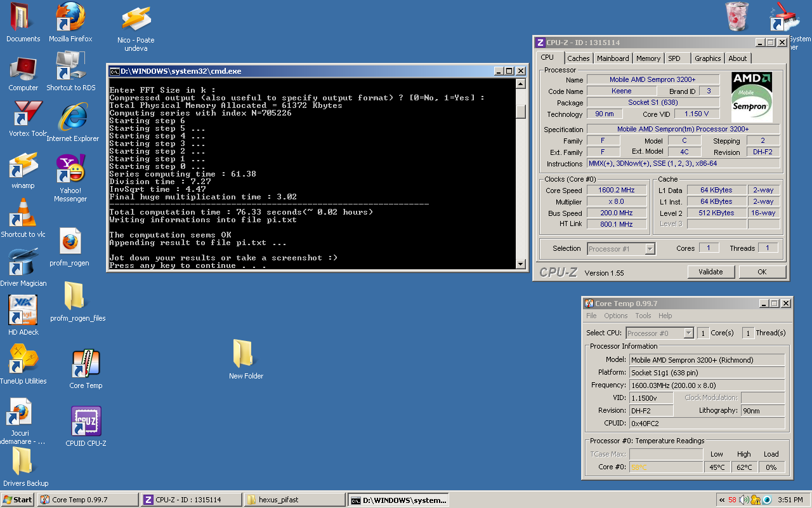This screenshot has width=812, height=508.
Task: Click the cmd window scroll-up arrow
Action: [521, 84]
